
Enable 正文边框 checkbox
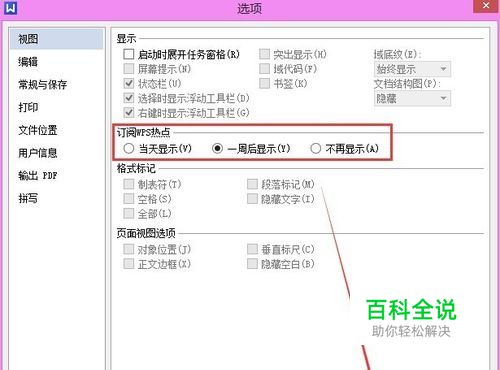point(129,264)
